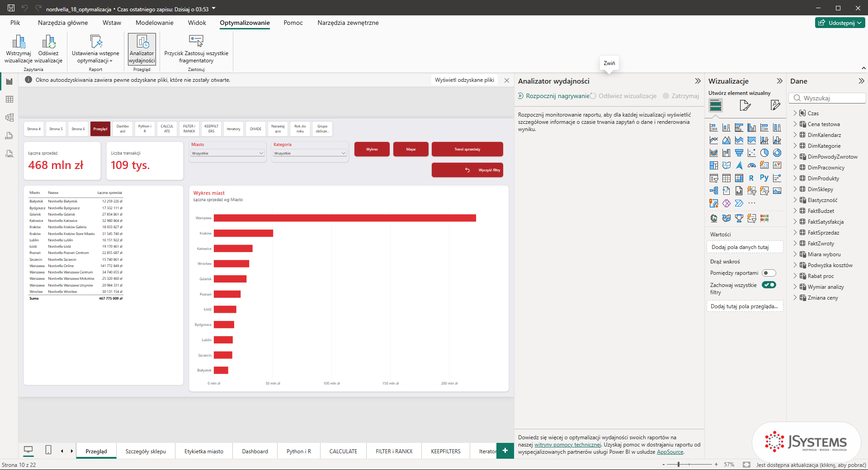868x470 pixels.
Task: Pick the scatter chart visual
Action: pos(751,153)
